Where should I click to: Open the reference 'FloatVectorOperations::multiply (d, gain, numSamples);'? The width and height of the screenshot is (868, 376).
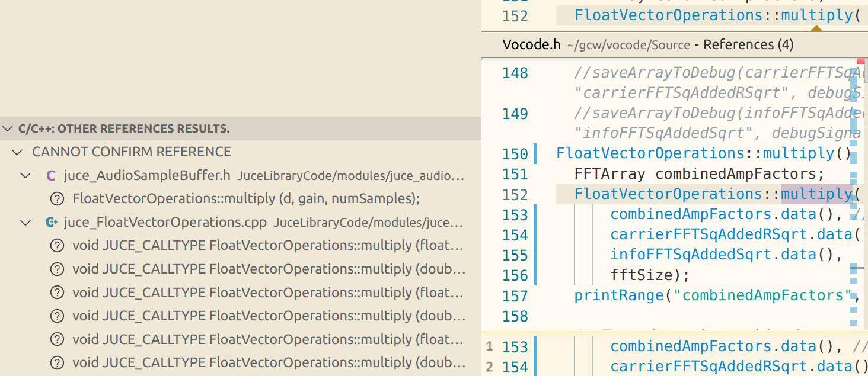click(x=246, y=199)
